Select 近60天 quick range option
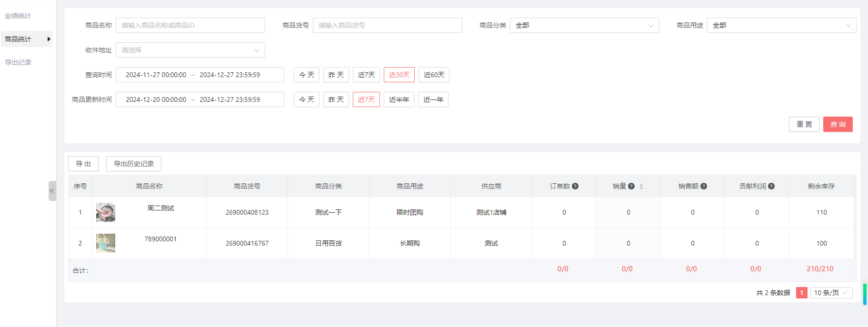 [434, 75]
